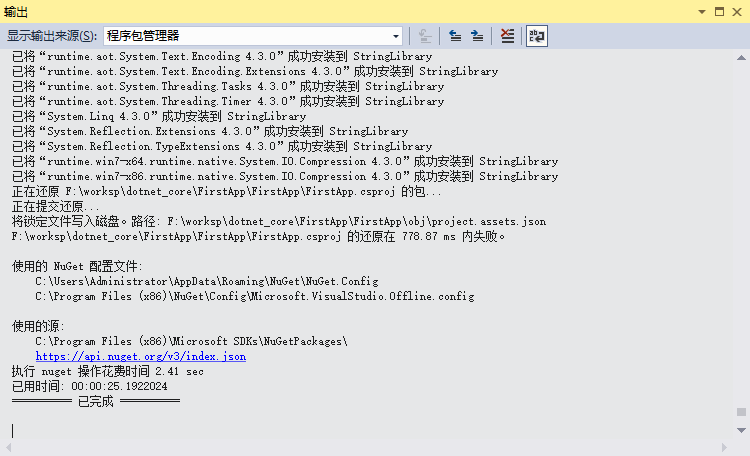The width and height of the screenshot is (750, 456).
Task: Click the disabled find message in code icon
Action: (x=426, y=36)
